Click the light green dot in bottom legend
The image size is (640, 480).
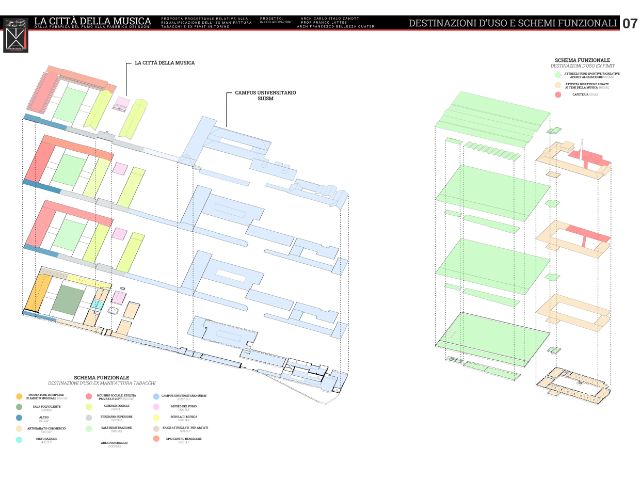pyautogui.click(x=89, y=429)
